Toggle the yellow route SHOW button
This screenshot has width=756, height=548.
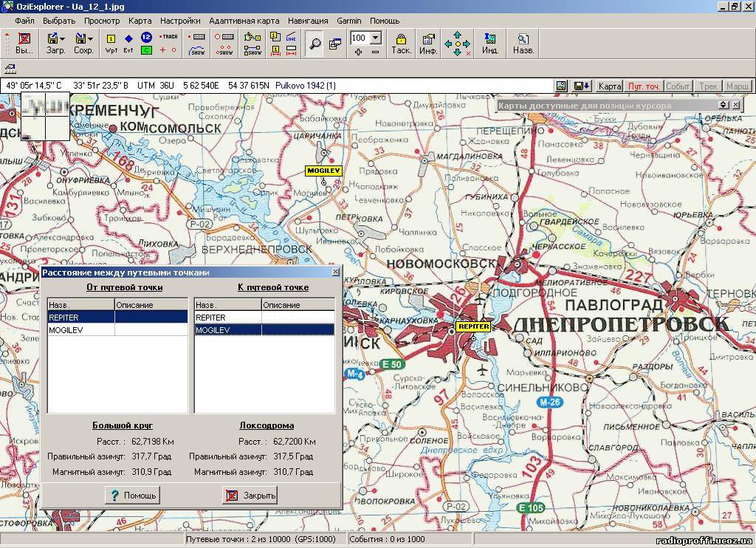point(252,51)
